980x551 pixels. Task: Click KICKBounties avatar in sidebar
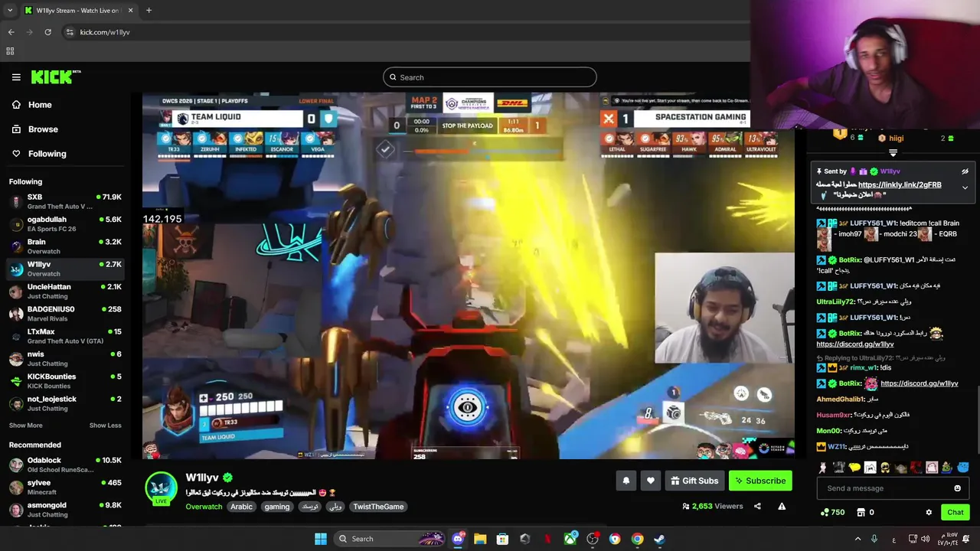click(15, 381)
